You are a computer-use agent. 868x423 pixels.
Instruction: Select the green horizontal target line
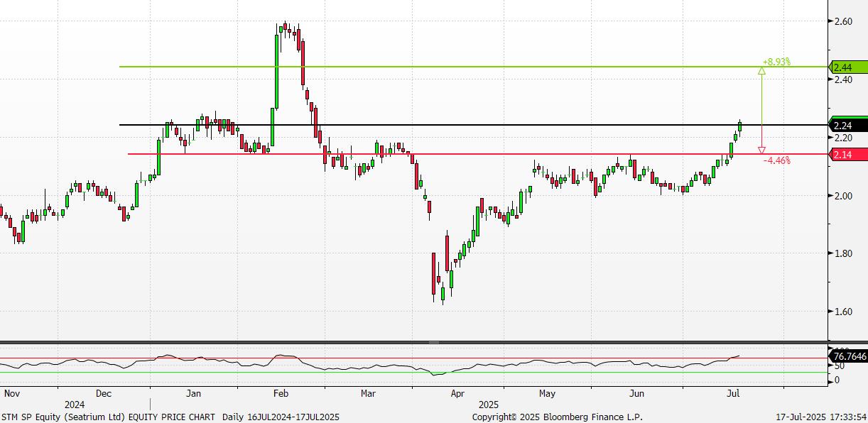(474, 67)
